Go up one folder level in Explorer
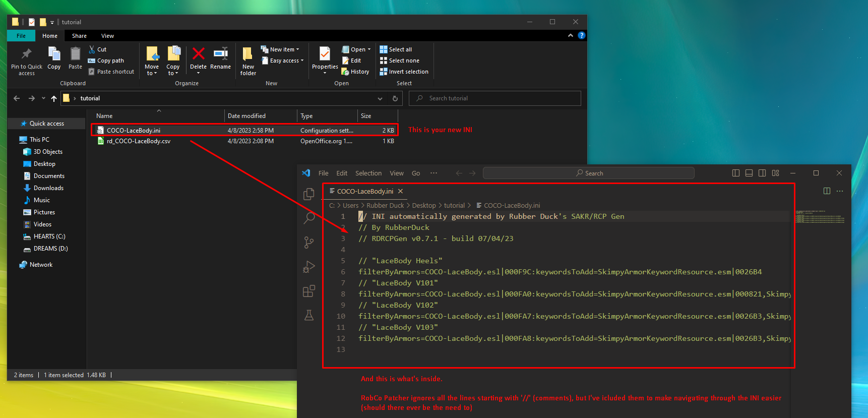This screenshot has height=418, width=868. 54,98
